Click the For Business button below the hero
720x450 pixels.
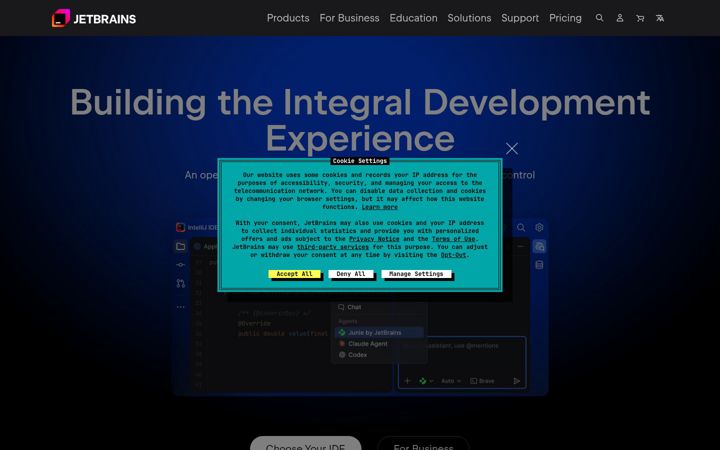(x=423, y=444)
